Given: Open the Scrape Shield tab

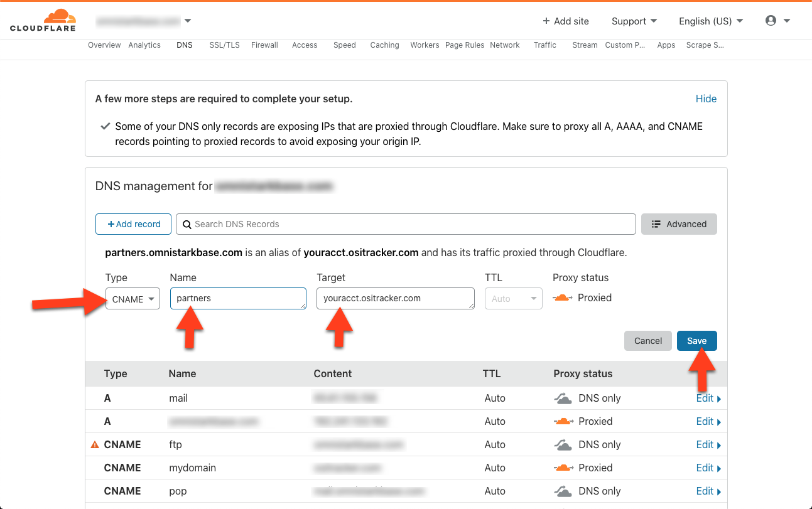Looking at the screenshot, I should click(x=705, y=45).
